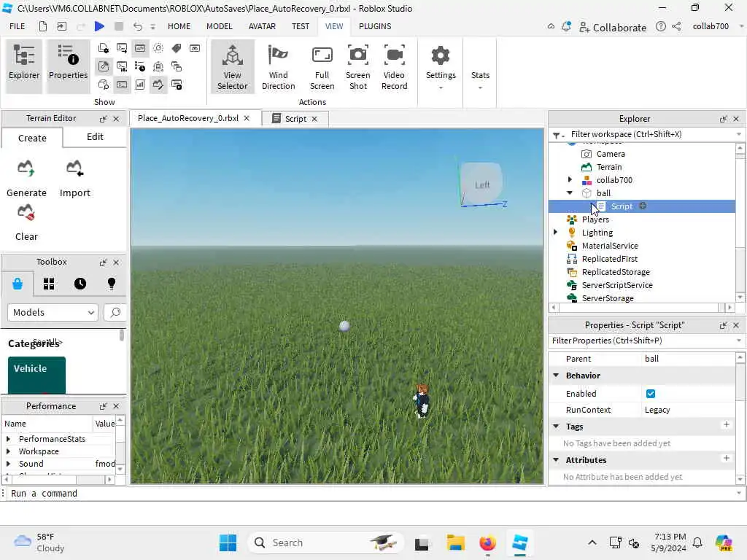This screenshot has height=560, width=747.
Task: Click the Undo arrow icon
Action: [137, 26]
